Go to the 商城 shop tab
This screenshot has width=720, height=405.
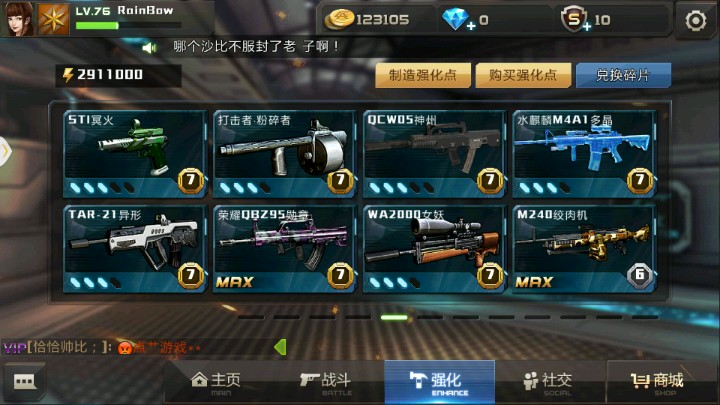(x=657, y=382)
